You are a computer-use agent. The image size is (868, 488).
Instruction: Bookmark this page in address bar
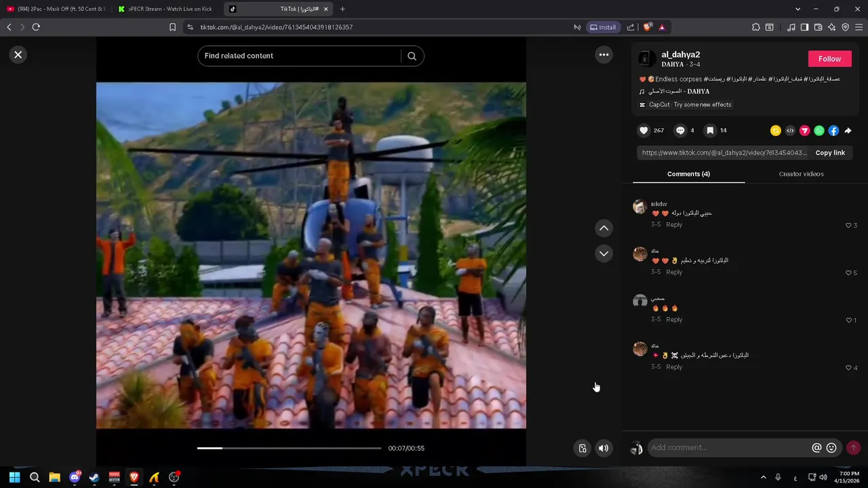[173, 27]
